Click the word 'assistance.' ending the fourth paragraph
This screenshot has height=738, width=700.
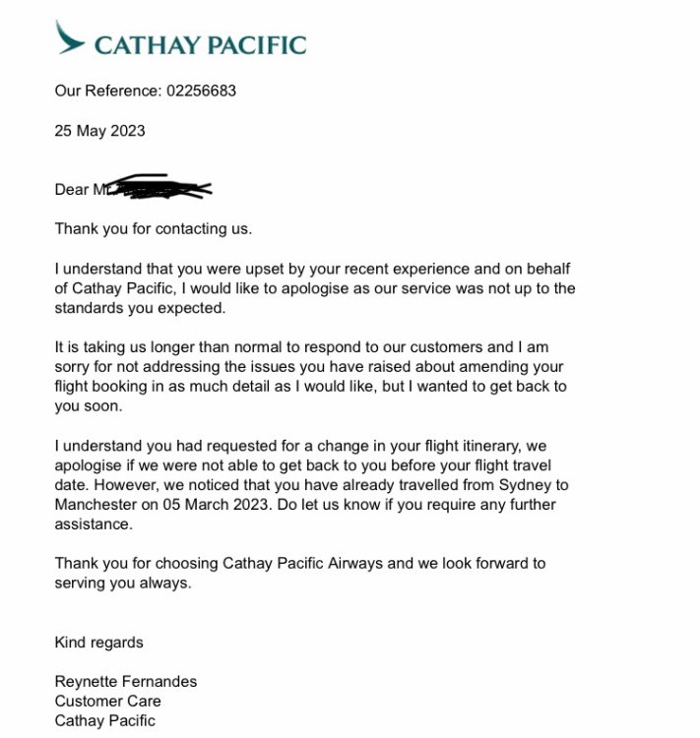tap(93, 524)
